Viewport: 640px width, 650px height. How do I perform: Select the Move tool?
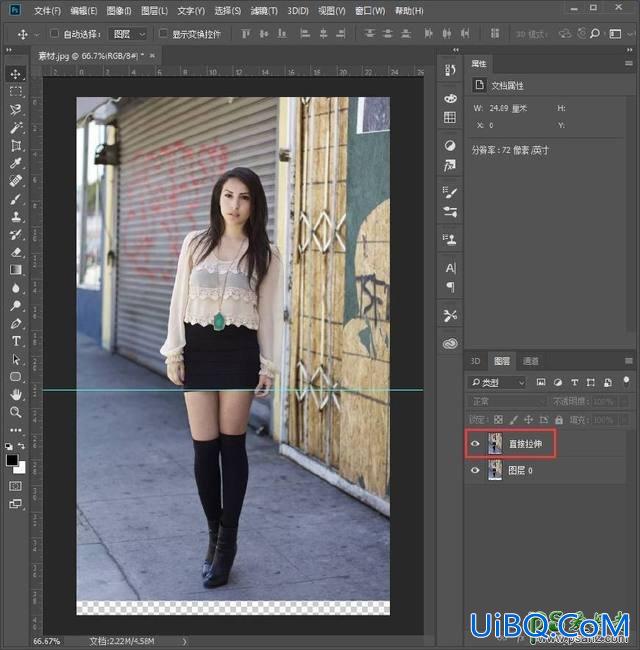[16, 74]
